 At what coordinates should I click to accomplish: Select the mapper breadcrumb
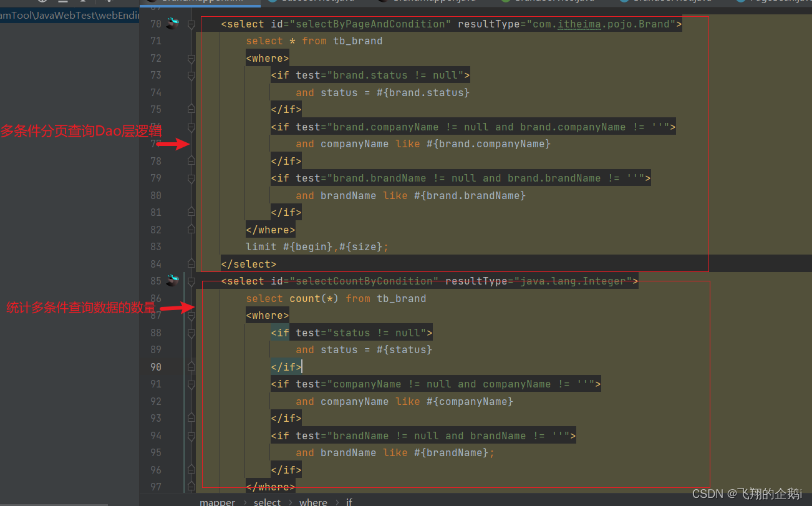(218, 502)
